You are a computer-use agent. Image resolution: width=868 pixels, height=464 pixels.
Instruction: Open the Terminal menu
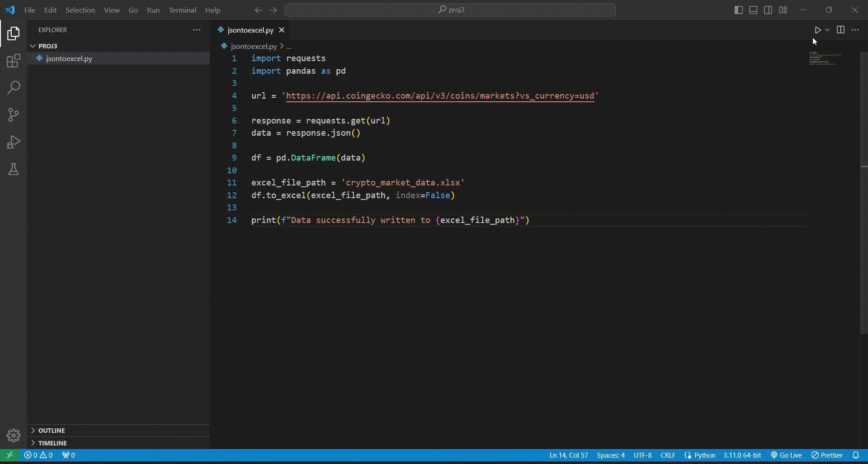point(183,10)
